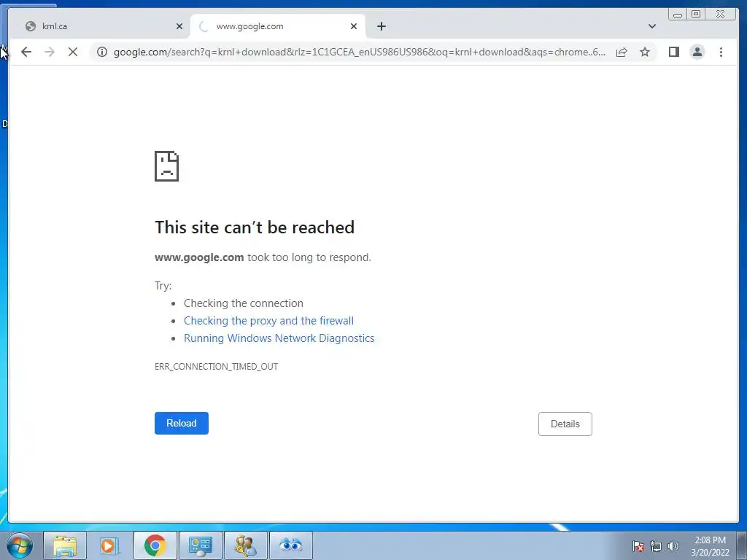The width and height of the screenshot is (747, 560).
Task: Open the Chrome profile avatar
Action: [x=697, y=52]
